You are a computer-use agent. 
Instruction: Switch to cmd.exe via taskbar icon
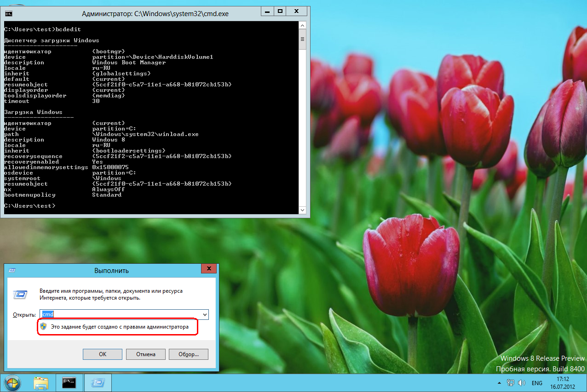click(x=69, y=382)
